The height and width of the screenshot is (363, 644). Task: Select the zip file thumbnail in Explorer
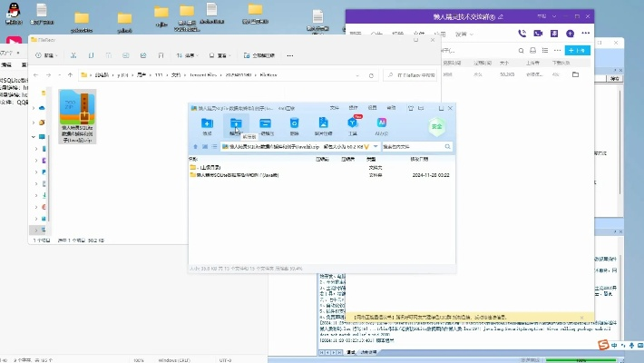pyautogui.click(x=77, y=116)
